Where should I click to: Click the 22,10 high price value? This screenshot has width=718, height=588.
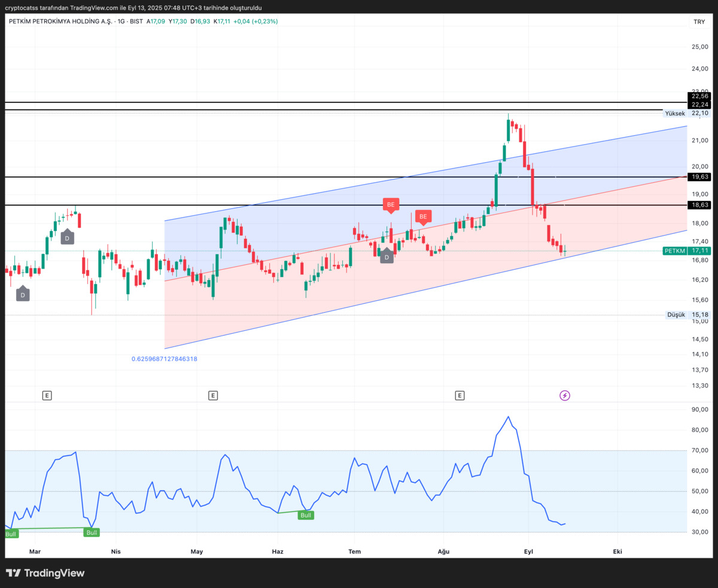point(699,113)
